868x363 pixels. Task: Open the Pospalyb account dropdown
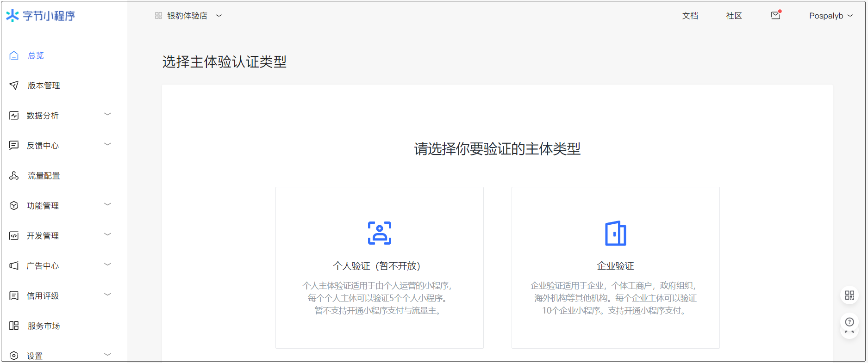click(x=831, y=16)
